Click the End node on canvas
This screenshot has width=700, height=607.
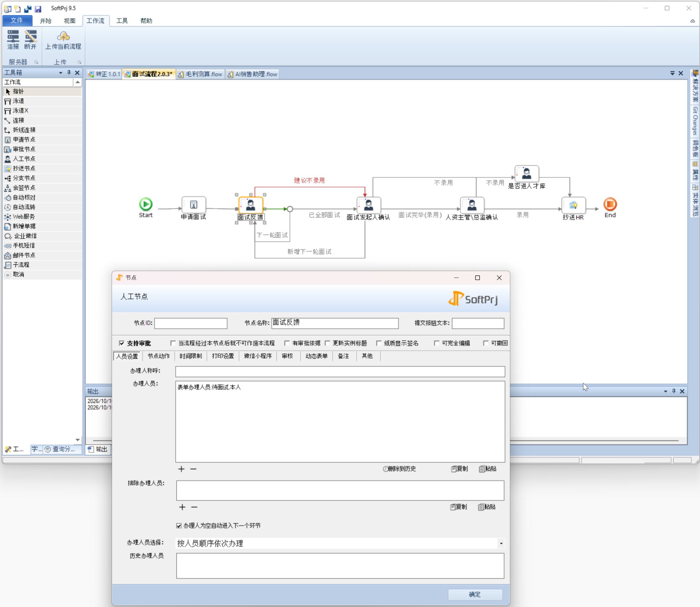tap(610, 204)
